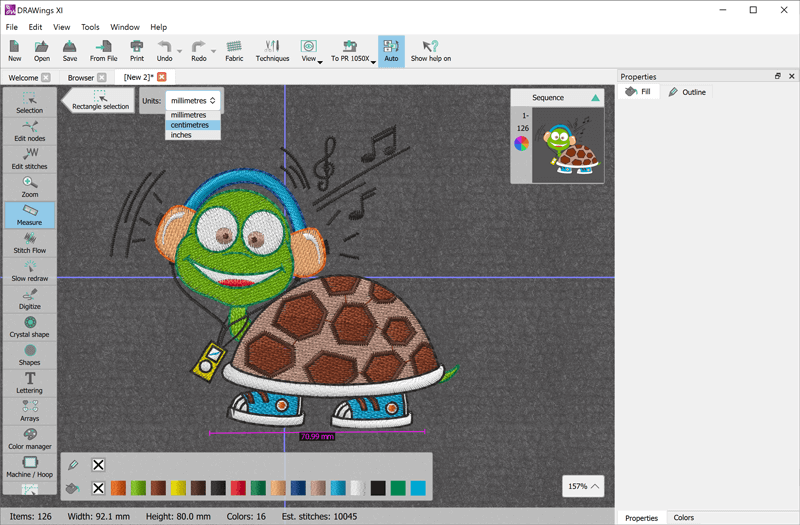Collapse the Sequence panel arrow
This screenshot has height=525, width=800.
595,98
